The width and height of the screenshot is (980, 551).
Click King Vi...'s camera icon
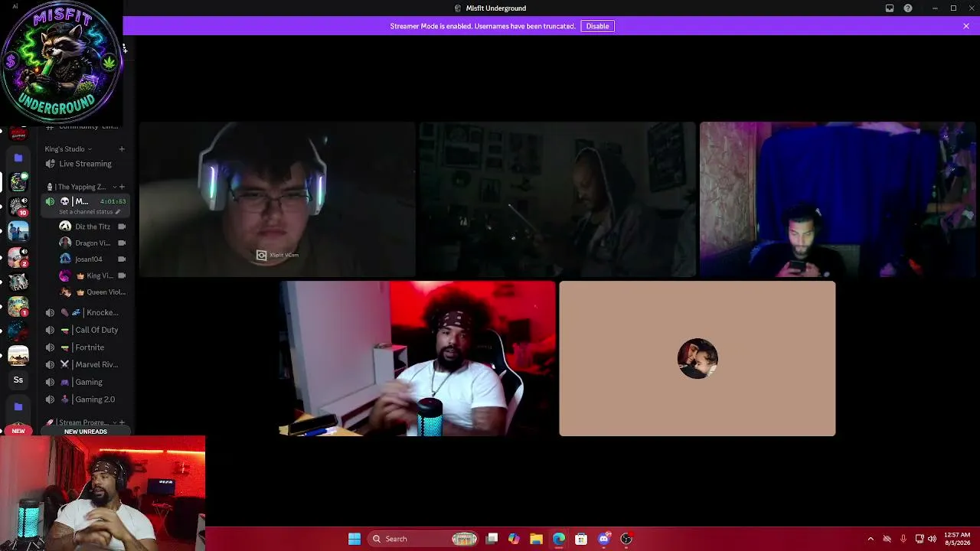[x=122, y=275]
